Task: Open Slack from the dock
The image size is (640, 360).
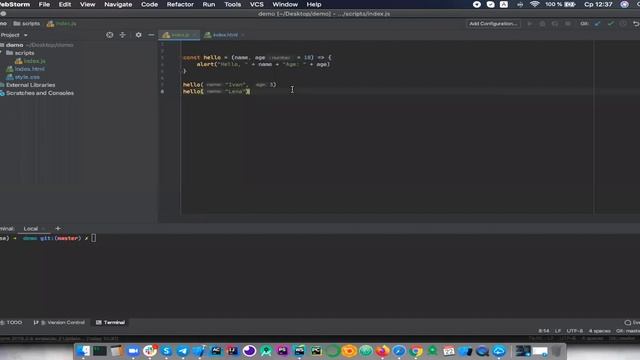Action: [150, 351]
